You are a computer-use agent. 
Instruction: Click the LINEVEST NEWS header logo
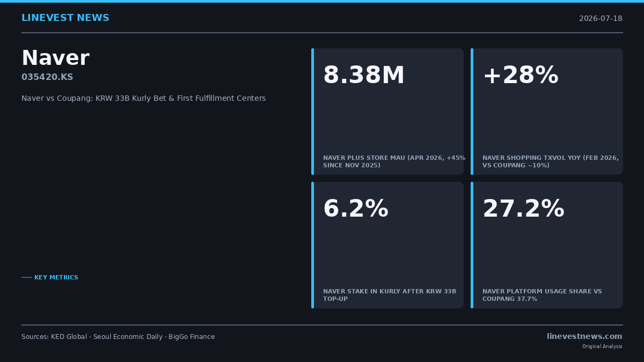65,18
